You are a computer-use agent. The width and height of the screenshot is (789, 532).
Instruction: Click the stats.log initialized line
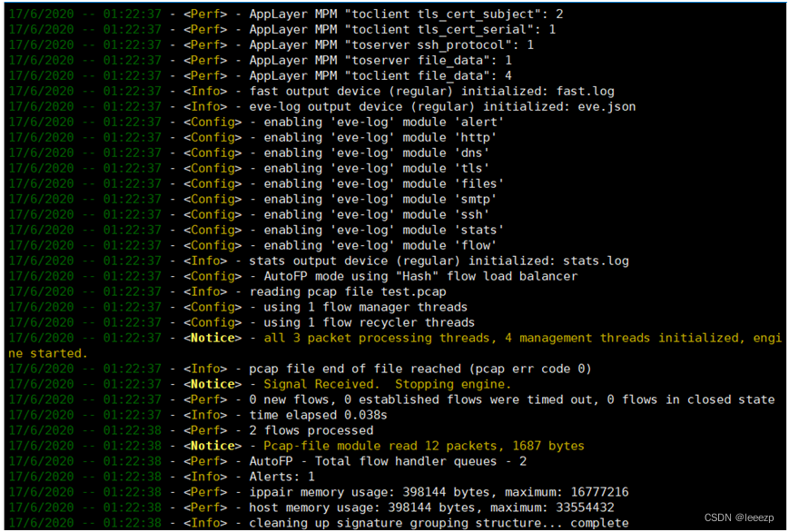point(319,261)
